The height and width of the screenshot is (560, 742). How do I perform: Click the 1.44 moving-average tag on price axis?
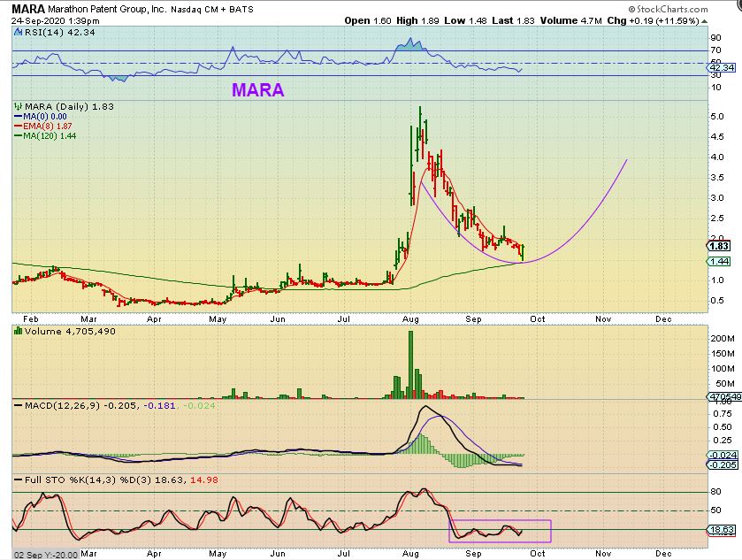pos(719,261)
